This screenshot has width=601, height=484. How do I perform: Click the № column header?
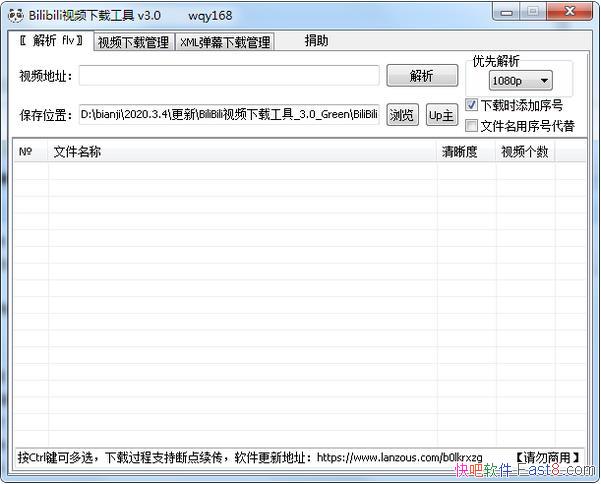click(29, 152)
